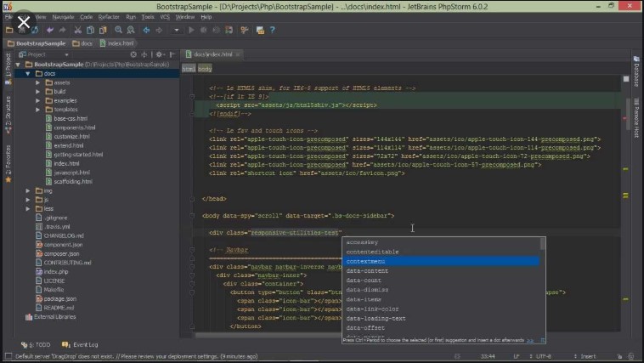Image resolution: width=644 pixels, height=363 pixels.
Task: Navigate Forward with the gray arrow
Action: coord(159,30)
